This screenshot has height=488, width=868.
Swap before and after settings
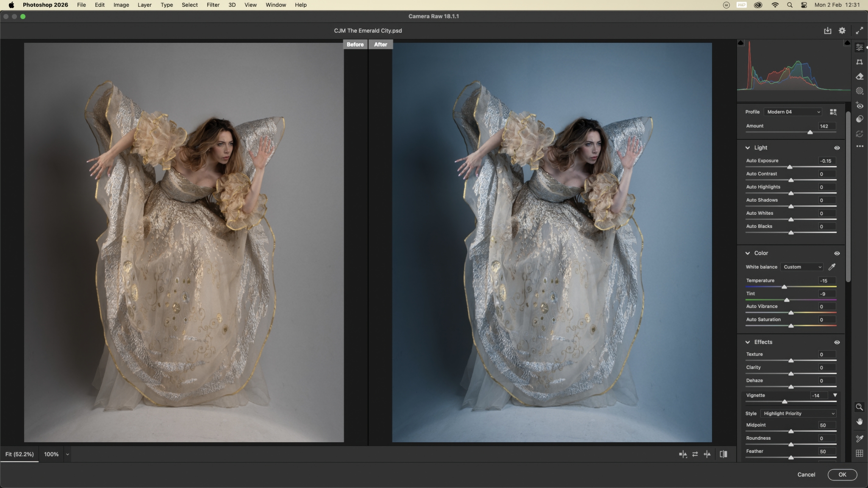[695, 454]
